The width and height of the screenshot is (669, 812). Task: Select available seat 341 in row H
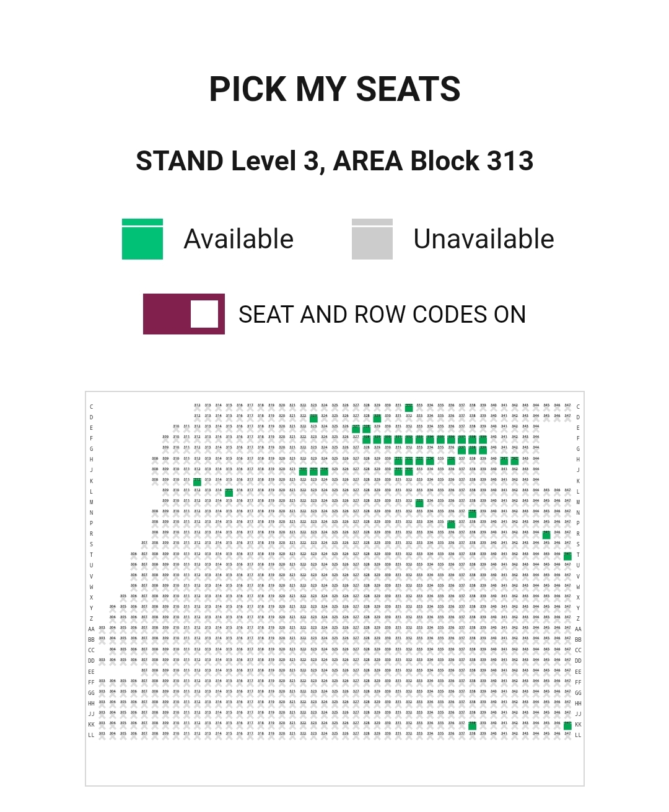pyautogui.click(x=504, y=461)
